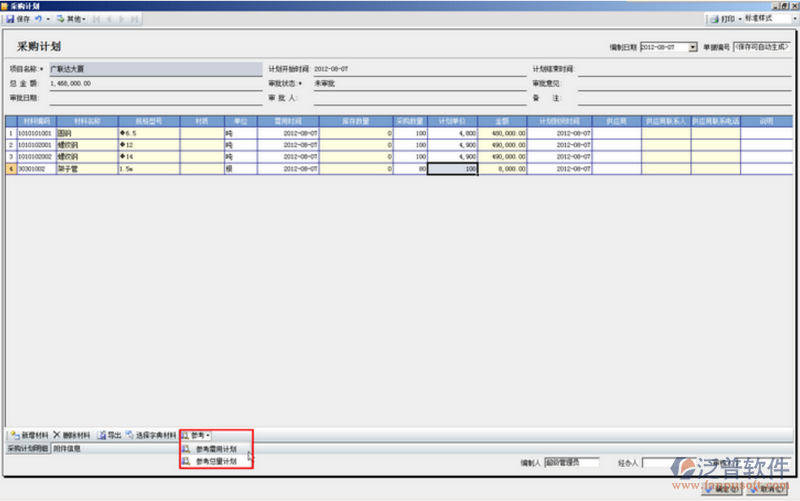Viewport: 800px width, 501px height.
Task: Click the undo arrow icon
Action: click(x=37, y=19)
